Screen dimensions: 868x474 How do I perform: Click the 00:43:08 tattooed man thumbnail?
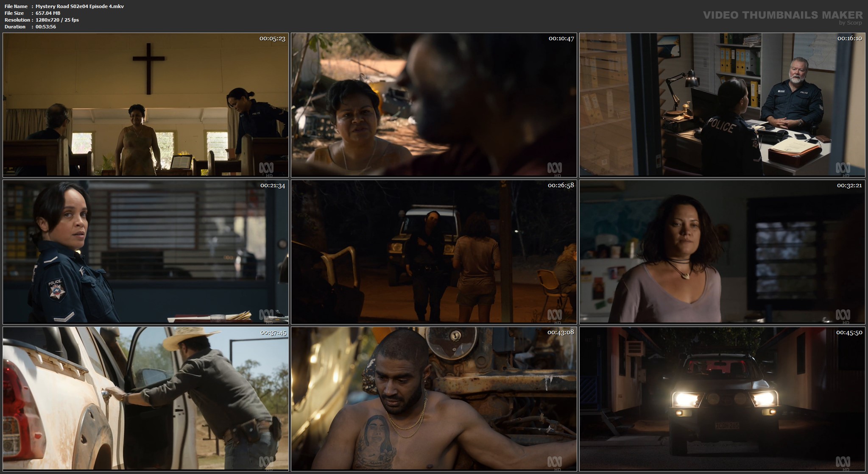[x=434, y=399]
